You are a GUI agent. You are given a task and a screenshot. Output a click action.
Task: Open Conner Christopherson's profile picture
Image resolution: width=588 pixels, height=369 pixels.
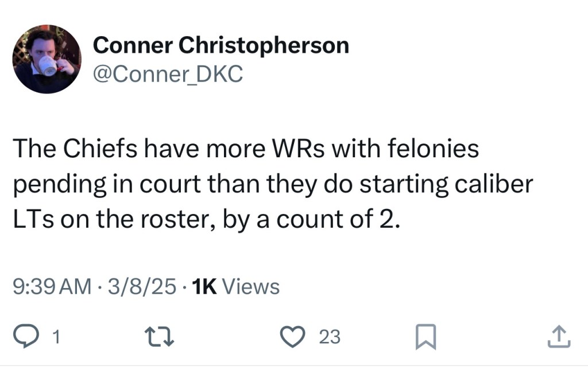pos(47,59)
